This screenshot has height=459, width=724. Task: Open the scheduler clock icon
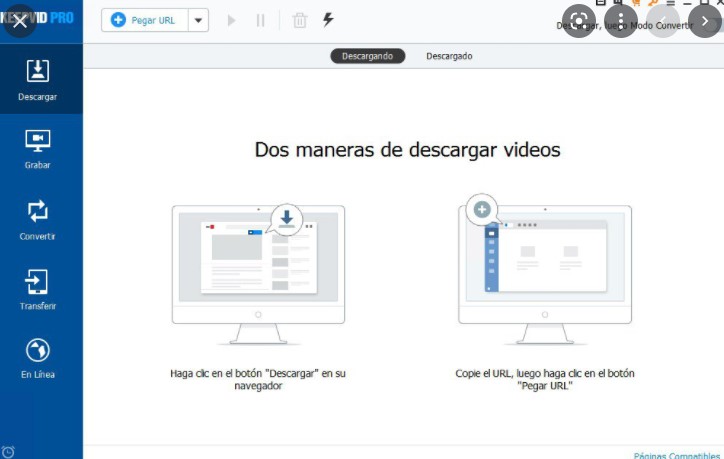pyautogui.click(x=8, y=452)
